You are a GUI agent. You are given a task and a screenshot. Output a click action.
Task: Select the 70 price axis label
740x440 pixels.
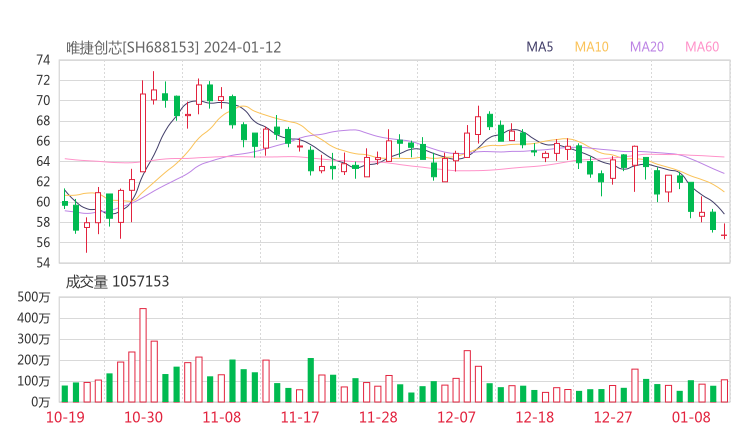coord(43,101)
